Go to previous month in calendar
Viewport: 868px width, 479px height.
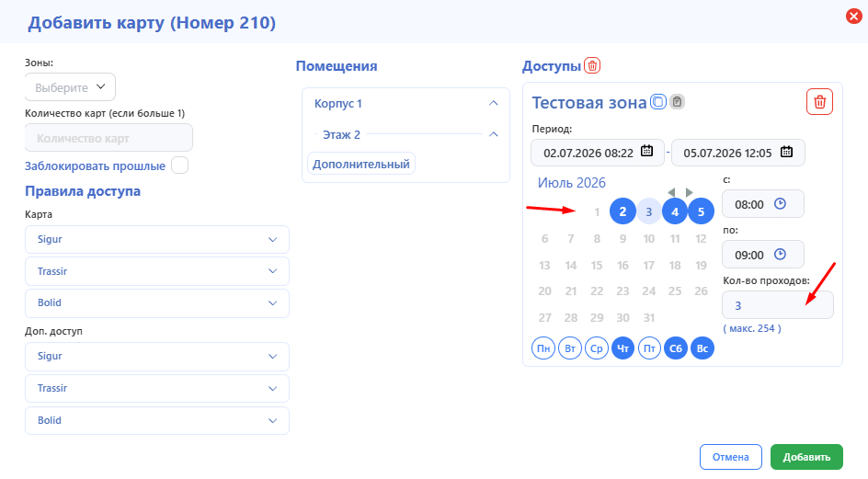671,192
